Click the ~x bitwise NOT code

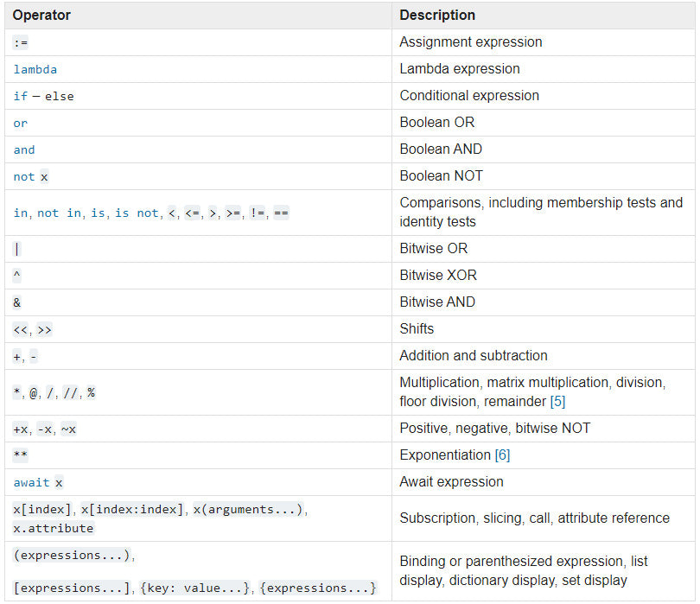(x=68, y=429)
